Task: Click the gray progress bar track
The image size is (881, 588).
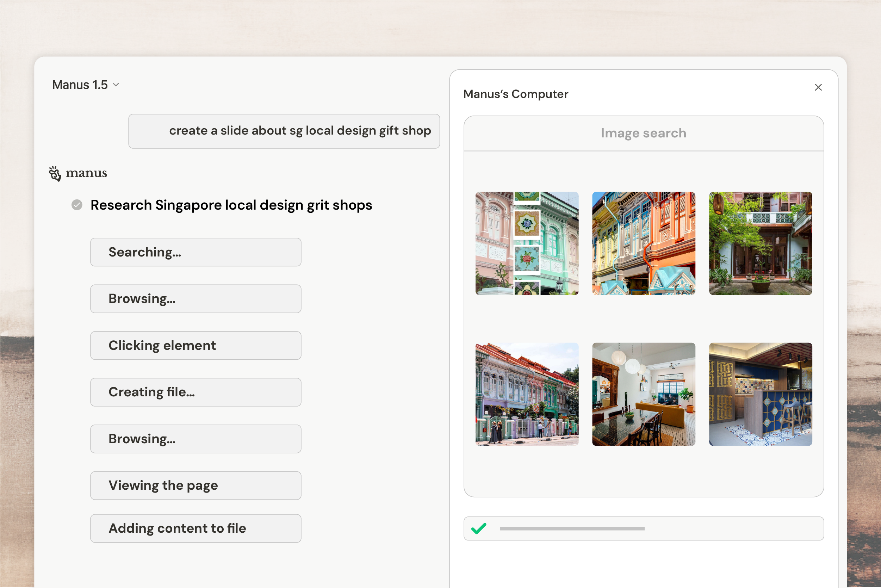Action: (572, 528)
